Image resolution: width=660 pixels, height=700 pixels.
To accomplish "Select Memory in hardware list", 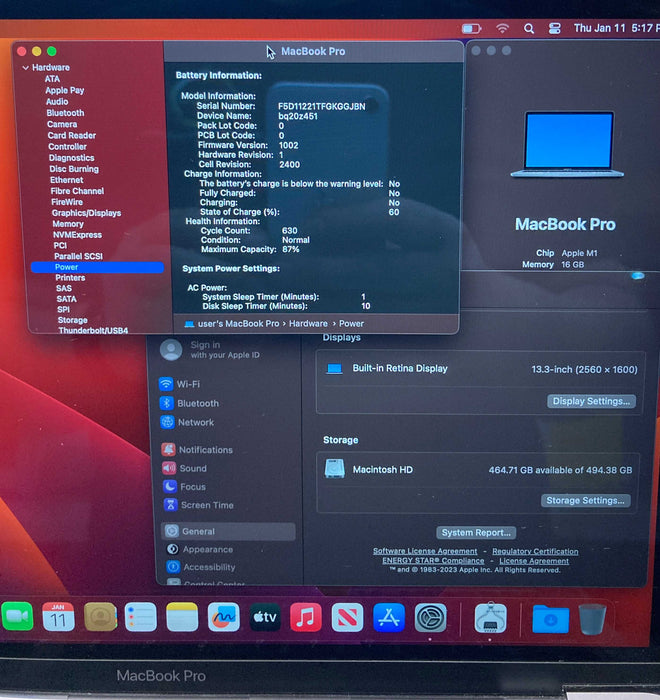I will click(68, 224).
